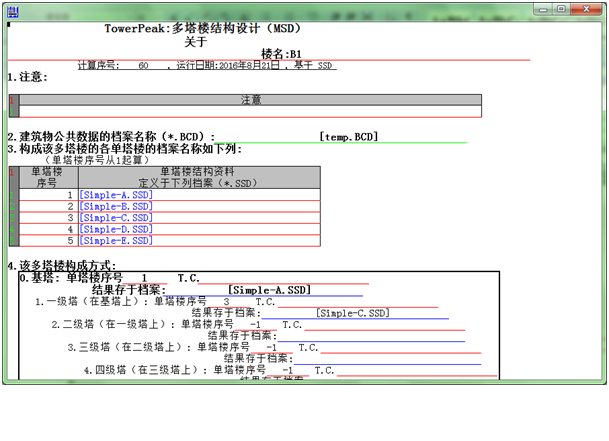This screenshot has height=441, width=609.
Task: Click the 二级塔 单塔楼序号 value -1
Action: 255,324
